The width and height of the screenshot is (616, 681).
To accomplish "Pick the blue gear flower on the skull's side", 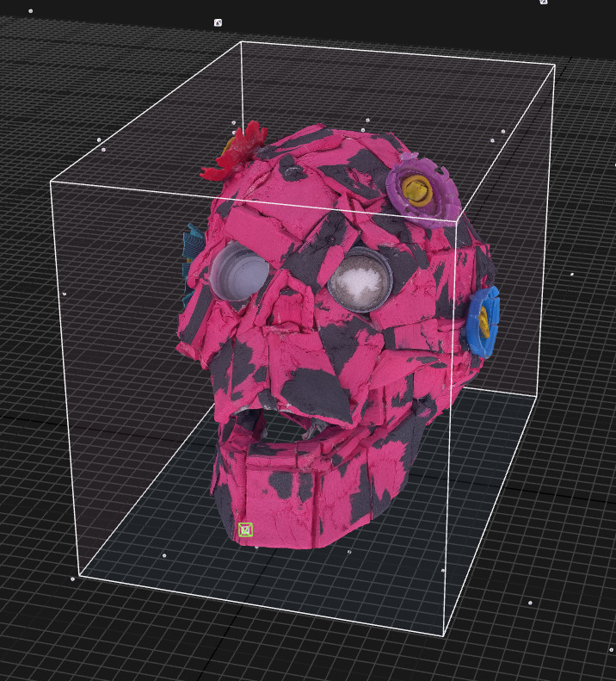I will [x=483, y=322].
